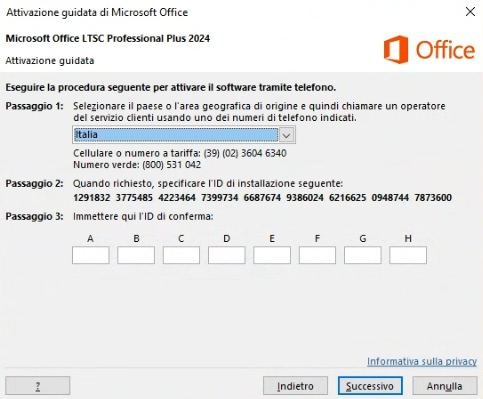
Task: Click confirmation ID field D
Action: click(x=227, y=255)
